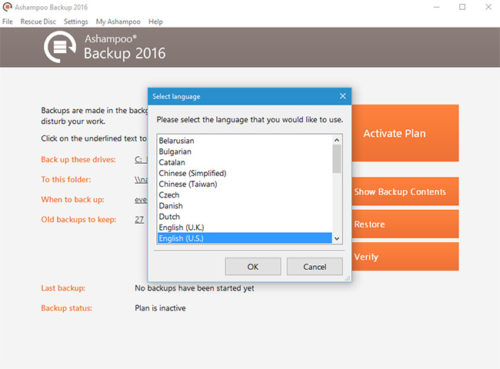The width and height of the screenshot is (500, 369).
Task: Click the underlined value 27 for old backups
Action: 139,220
